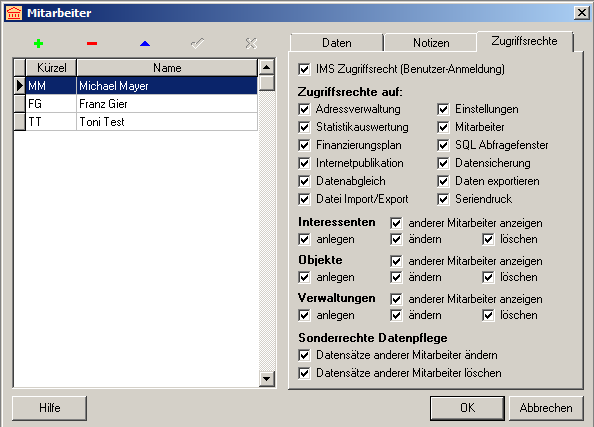Click the Name column header
594x427 pixels.
(167, 68)
